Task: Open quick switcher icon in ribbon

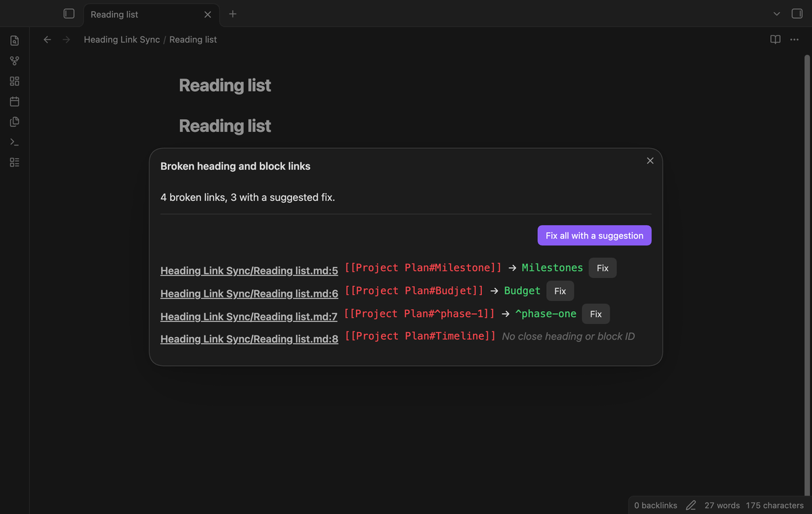Action: pos(15,41)
